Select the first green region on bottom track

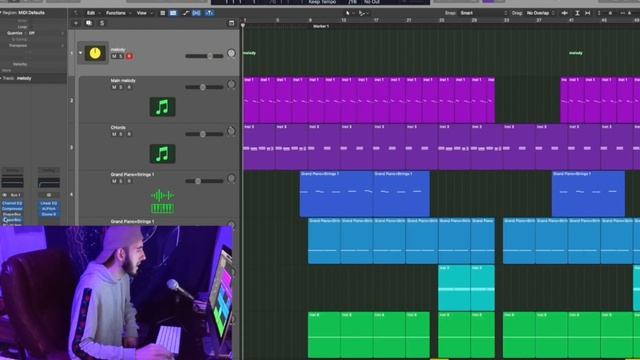click(x=324, y=335)
